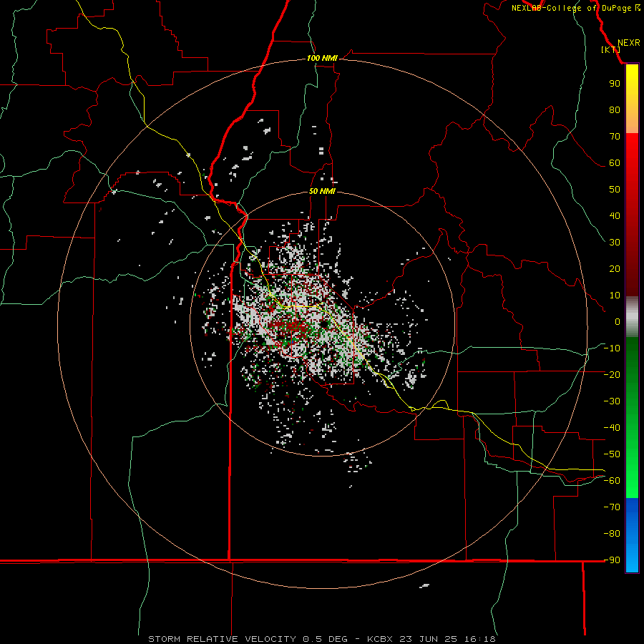Select the 80 scale value

pyautogui.click(x=615, y=110)
